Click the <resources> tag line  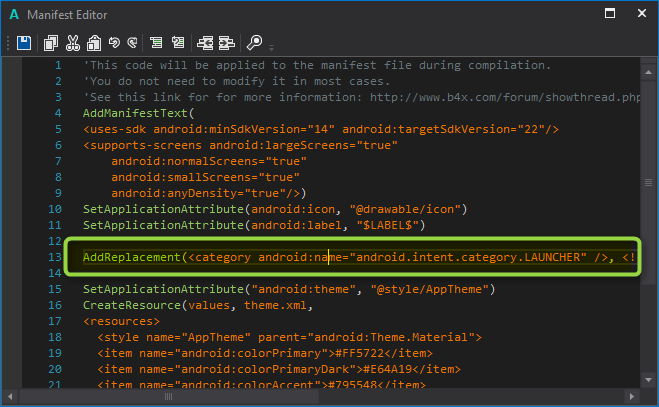[121, 321]
